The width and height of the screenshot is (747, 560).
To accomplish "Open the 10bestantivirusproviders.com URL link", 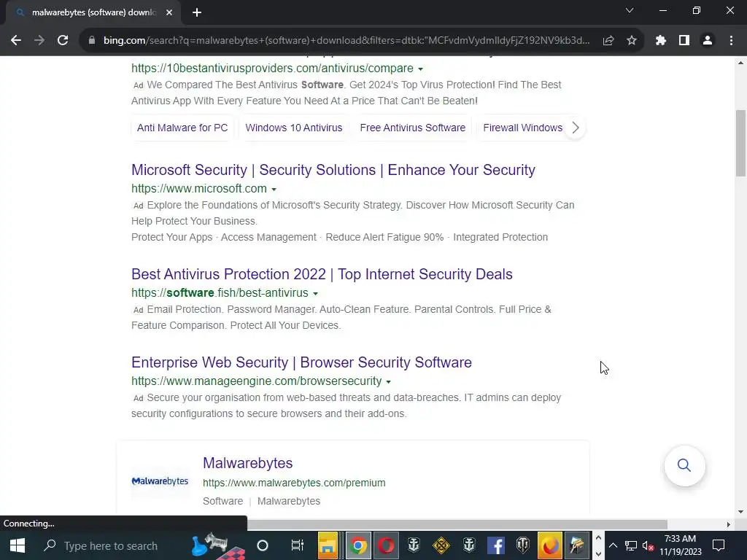I will (272, 68).
